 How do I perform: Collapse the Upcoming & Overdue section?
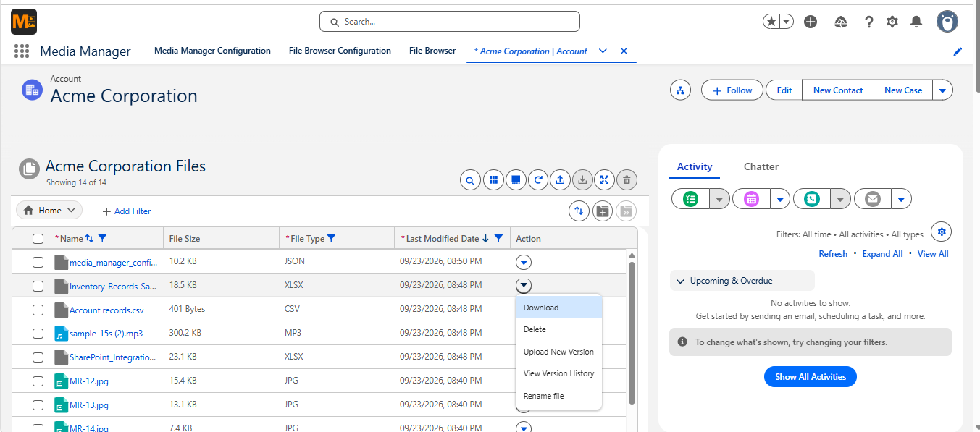(742, 281)
